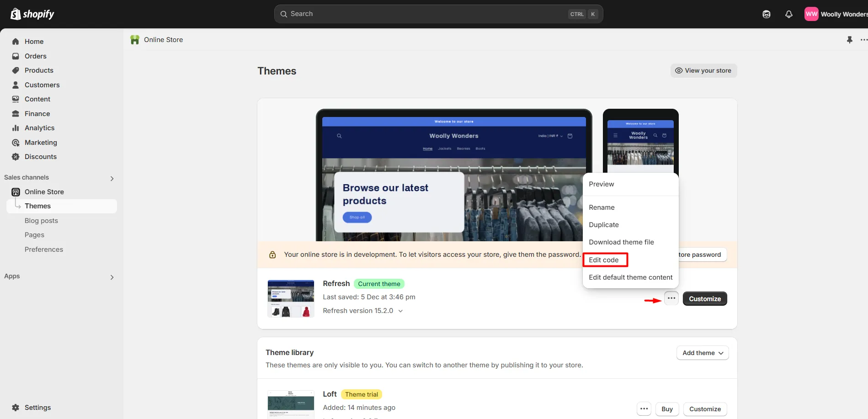Click the View your store button
This screenshot has width=868, height=419.
click(703, 70)
